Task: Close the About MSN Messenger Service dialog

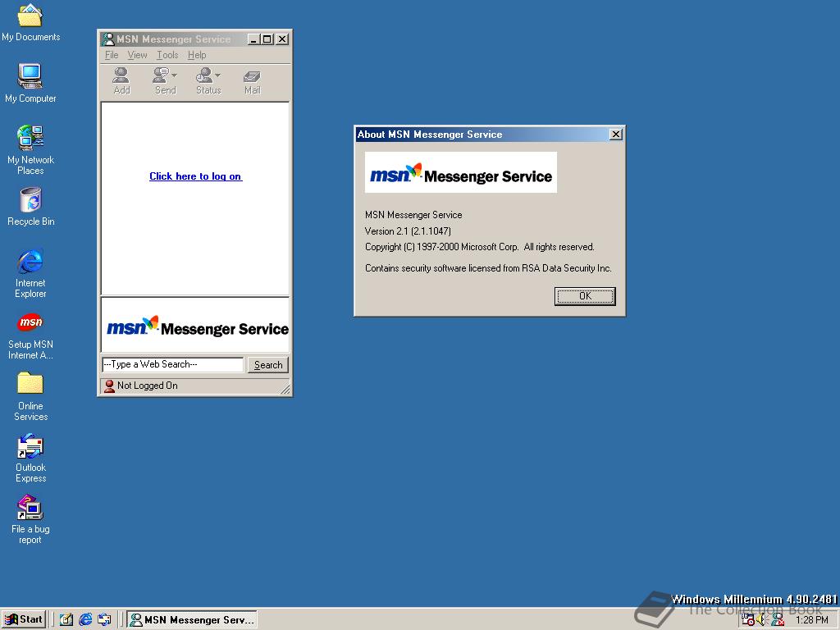Action: [x=616, y=135]
